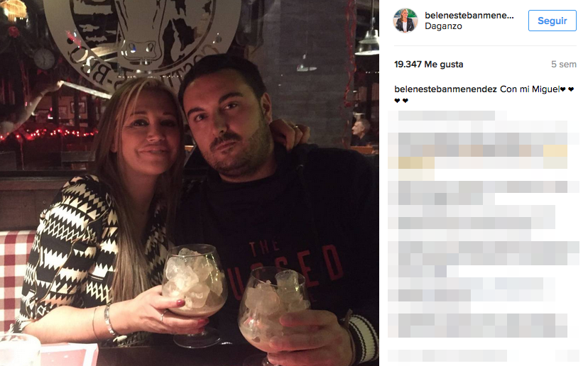588x366 pixels.
Task: Click the black hearts on the caption's second line
Action: [x=401, y=101]
